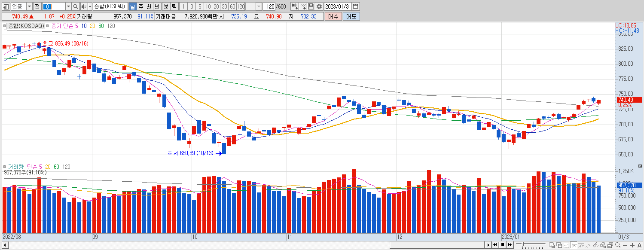Screen dimensions: 644x250
Task: Click the magnifier search icon for codes
Action: point(75,6)
